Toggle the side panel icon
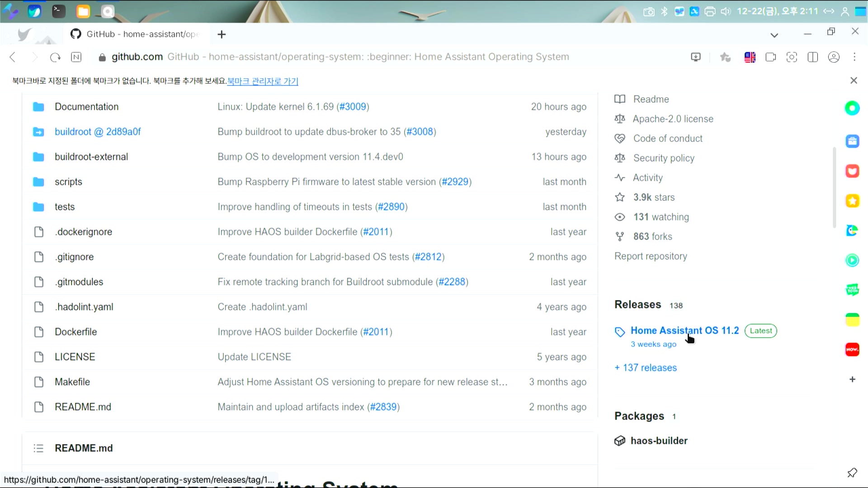868x488 pixels. pyautogui.click(x=812, y=57)
